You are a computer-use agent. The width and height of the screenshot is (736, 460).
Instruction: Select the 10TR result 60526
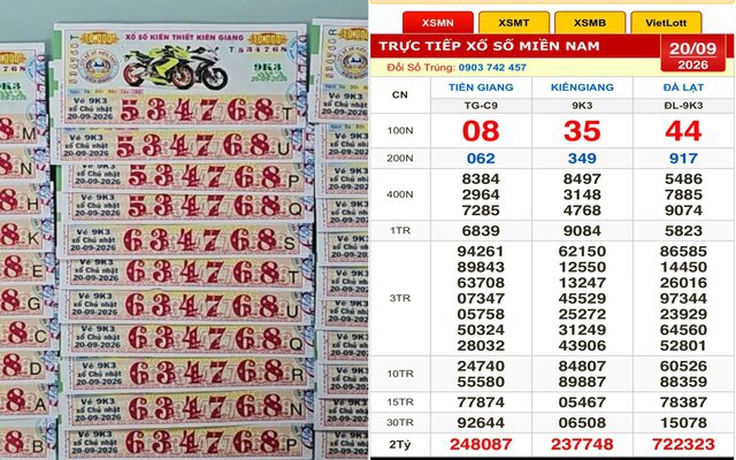683,366
